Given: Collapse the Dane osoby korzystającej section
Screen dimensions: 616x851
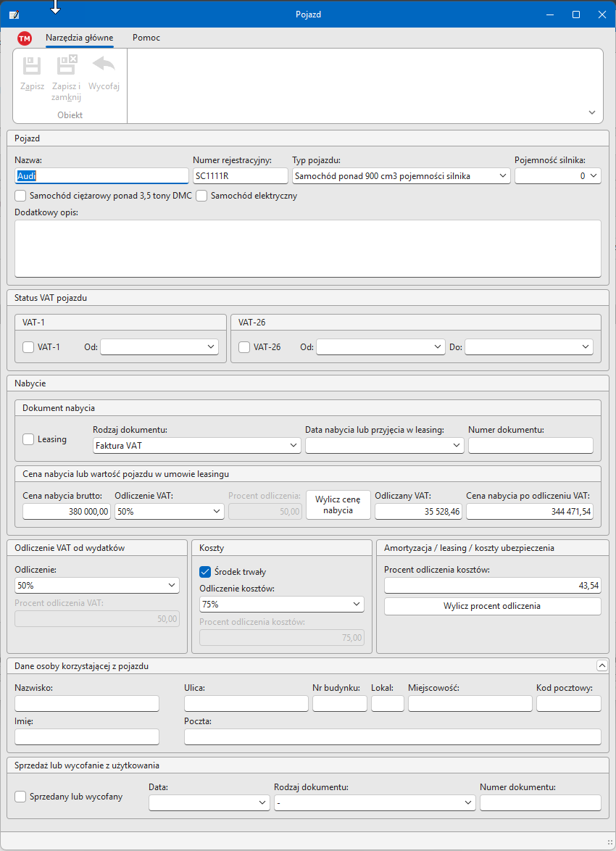Looking at the screenshot, I should 601,665.
